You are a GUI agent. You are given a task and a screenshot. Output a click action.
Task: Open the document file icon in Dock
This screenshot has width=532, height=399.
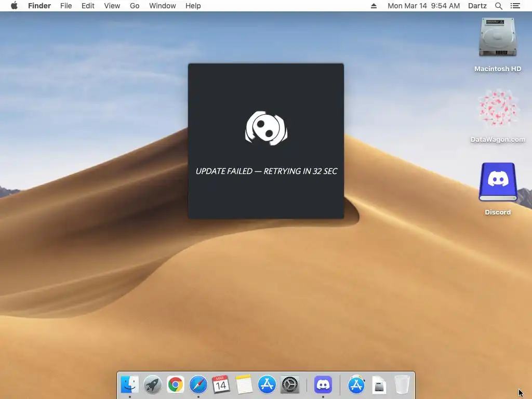pyautogui.click(x=379, y=385)
